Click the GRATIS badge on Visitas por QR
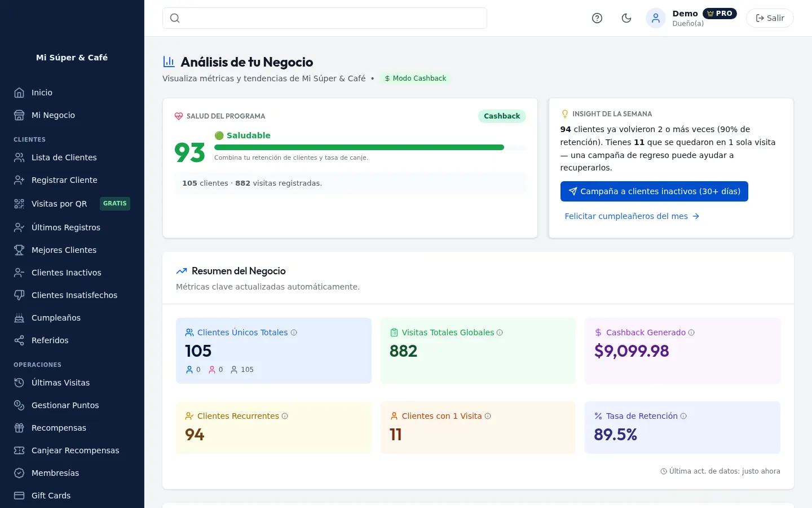812x508 pixels. tap(115, 204)
